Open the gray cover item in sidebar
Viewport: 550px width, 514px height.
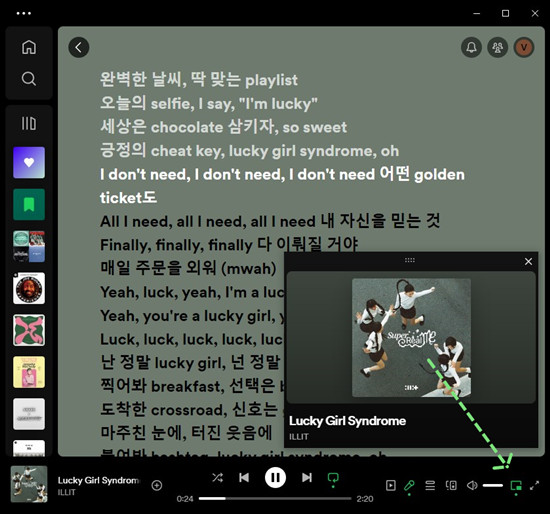click(29, 414)
